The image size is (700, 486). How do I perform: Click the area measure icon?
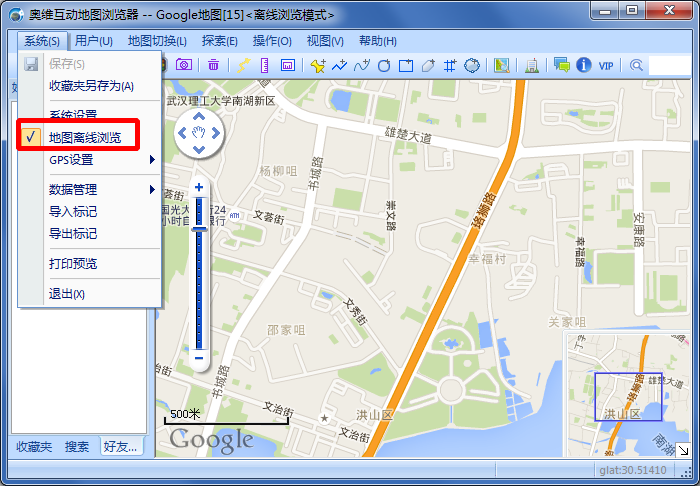(x=288, y=65)
